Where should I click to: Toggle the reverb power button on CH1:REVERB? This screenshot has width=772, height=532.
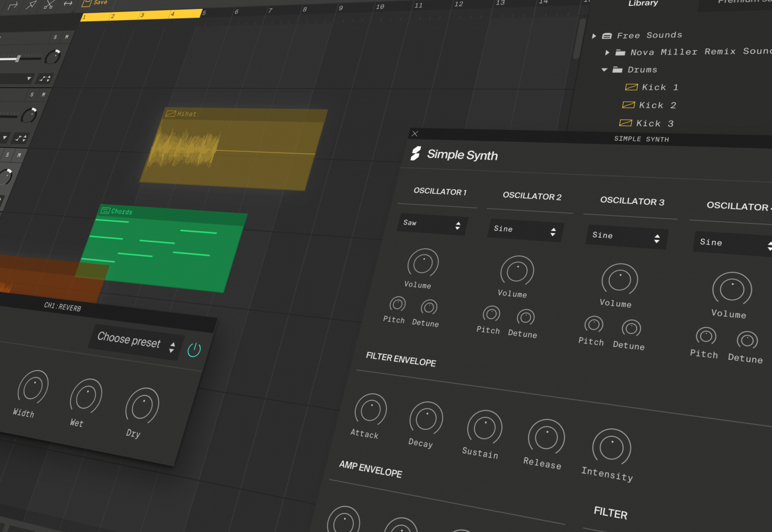[x=194, y=349]
